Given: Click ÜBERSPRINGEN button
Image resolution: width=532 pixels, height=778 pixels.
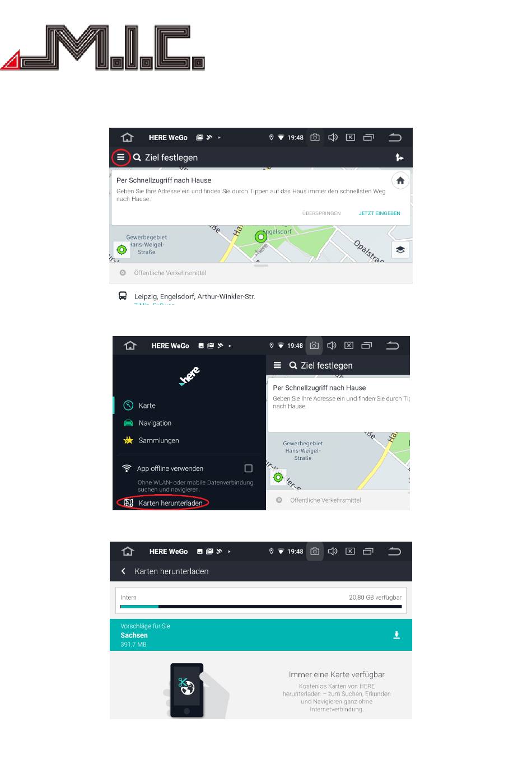Looking at the screenshot, I should tap(321, 213).
